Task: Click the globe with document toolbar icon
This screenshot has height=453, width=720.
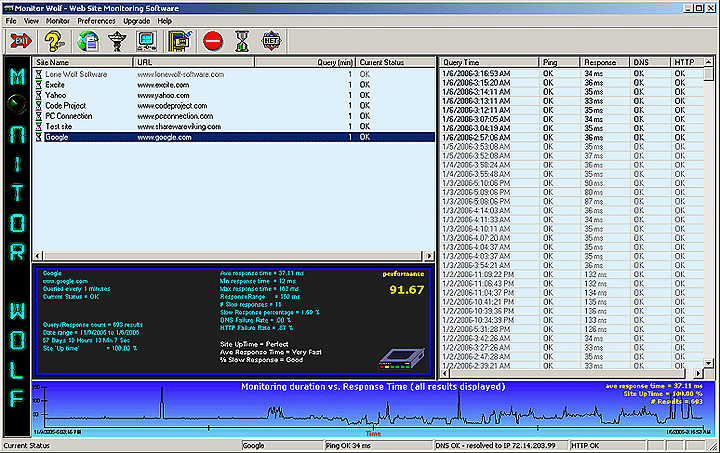Action: click(x=88, y=41)
